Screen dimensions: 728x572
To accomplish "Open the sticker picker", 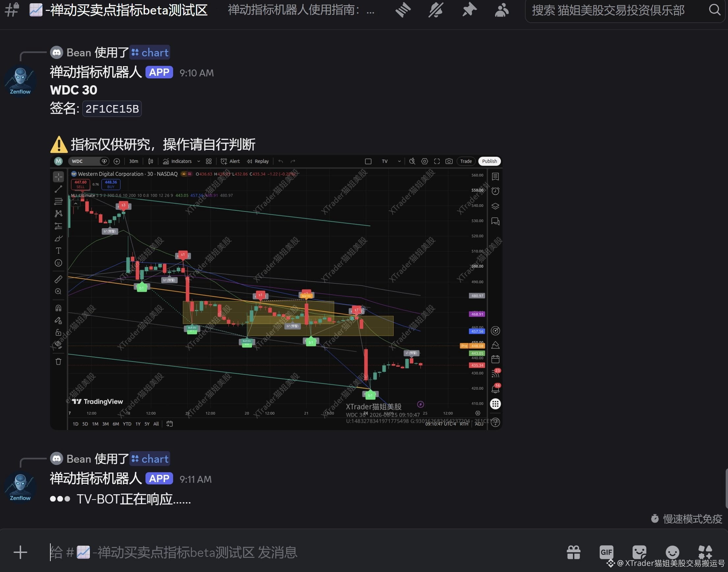I will (x=639, y=552).
